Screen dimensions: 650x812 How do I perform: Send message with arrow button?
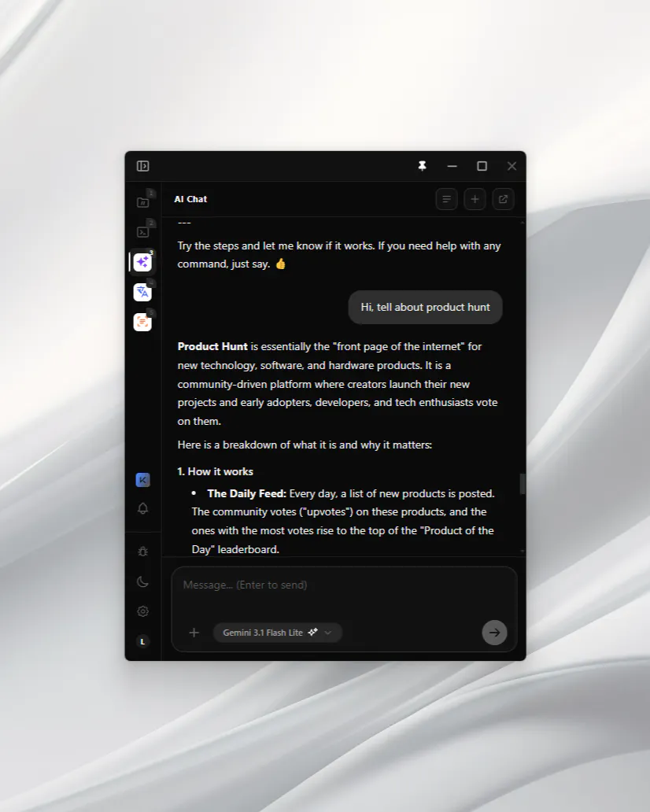(x=495, y=633)
